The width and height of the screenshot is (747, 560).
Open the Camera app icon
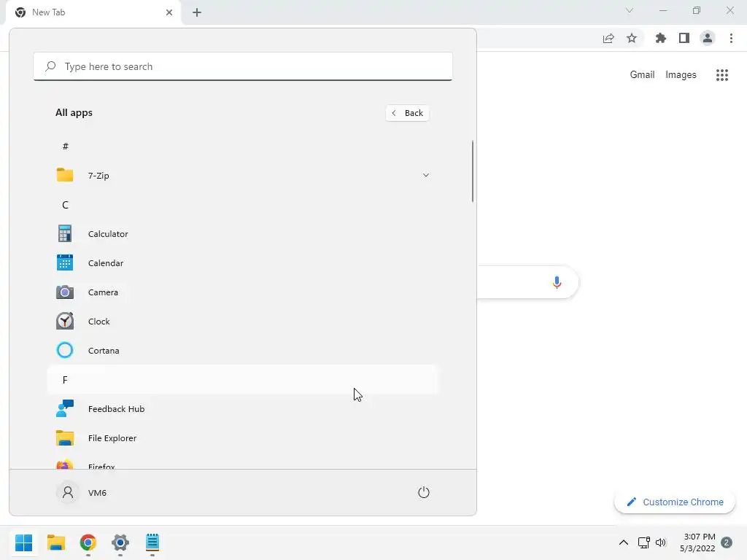pos(65,292)
